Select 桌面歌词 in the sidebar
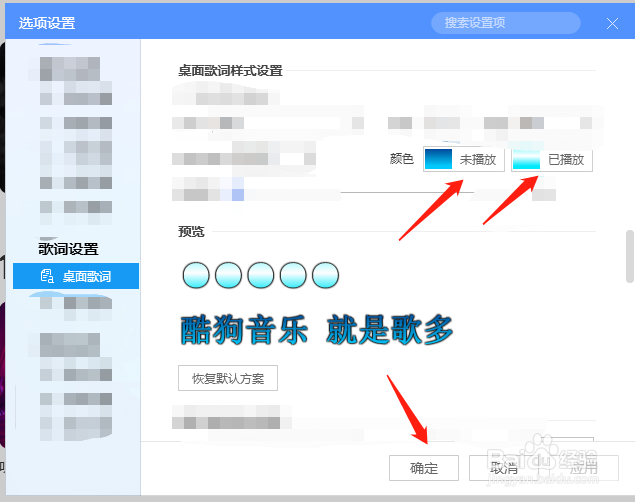This screenshot has height=502, width=635. pyautogui.click(x=76, y=276)
